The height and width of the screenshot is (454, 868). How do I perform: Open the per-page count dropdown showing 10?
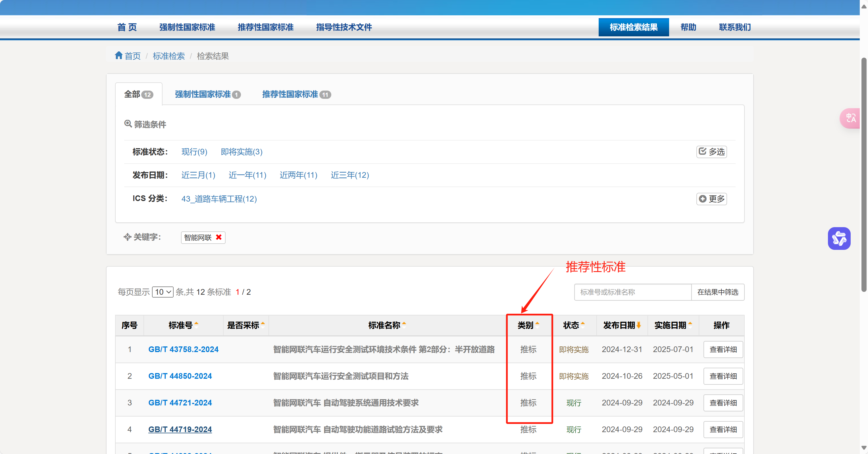coord(163,292)
